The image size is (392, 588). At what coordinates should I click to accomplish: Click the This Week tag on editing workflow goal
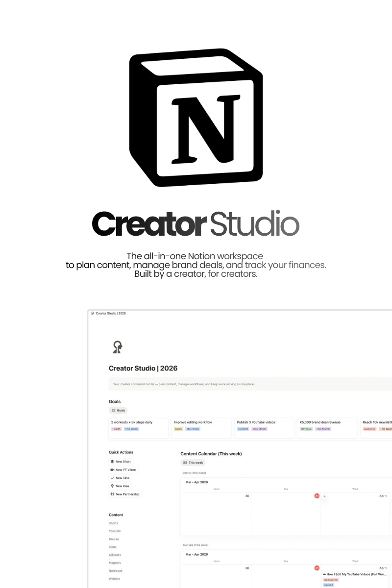[x=193, y=429]
